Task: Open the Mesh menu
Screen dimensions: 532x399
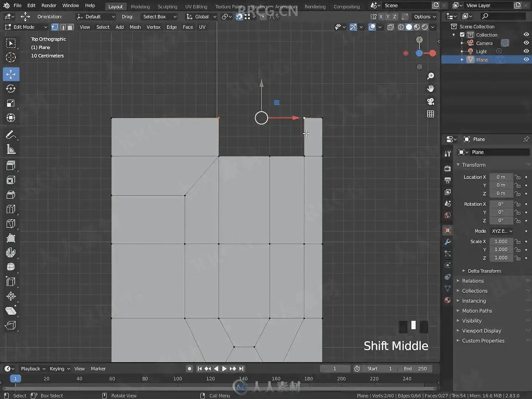Action: 135,27
